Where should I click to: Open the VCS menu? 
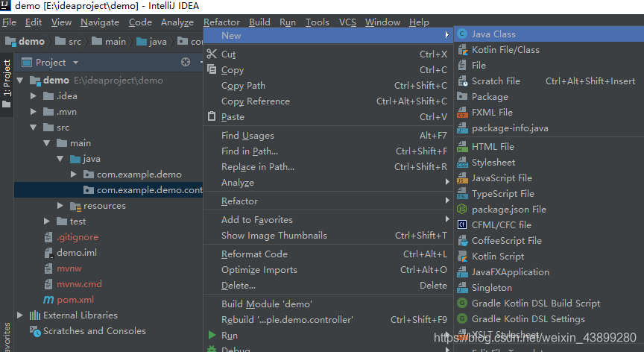[x=347, y=22]
